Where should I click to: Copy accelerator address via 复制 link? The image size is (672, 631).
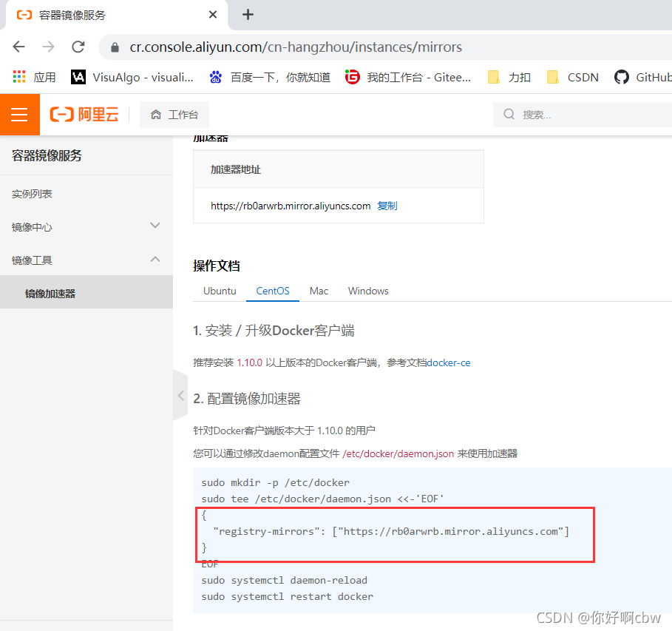[x=387, y=206]
